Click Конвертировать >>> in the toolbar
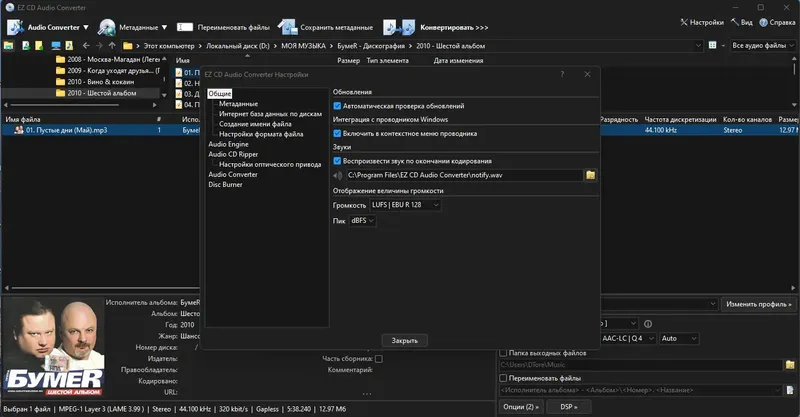Viewport: 800px width, 417px height. 454,28
